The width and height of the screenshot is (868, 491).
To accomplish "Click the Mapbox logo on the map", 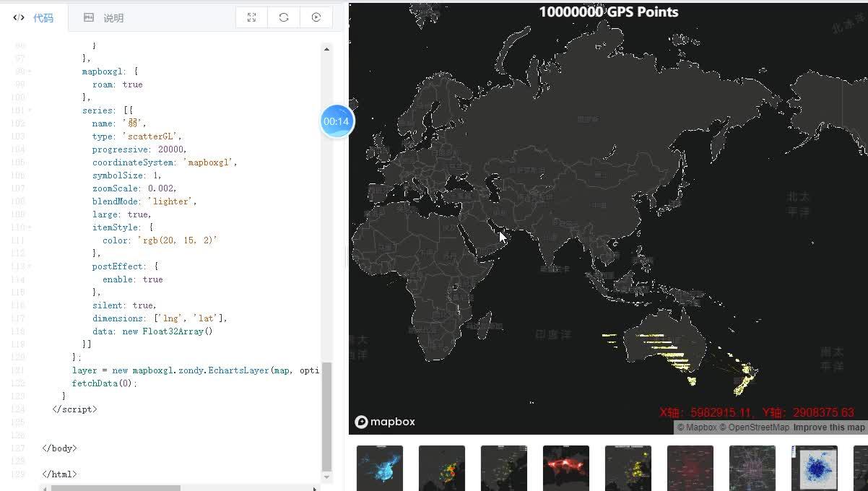I will point(385,422).
